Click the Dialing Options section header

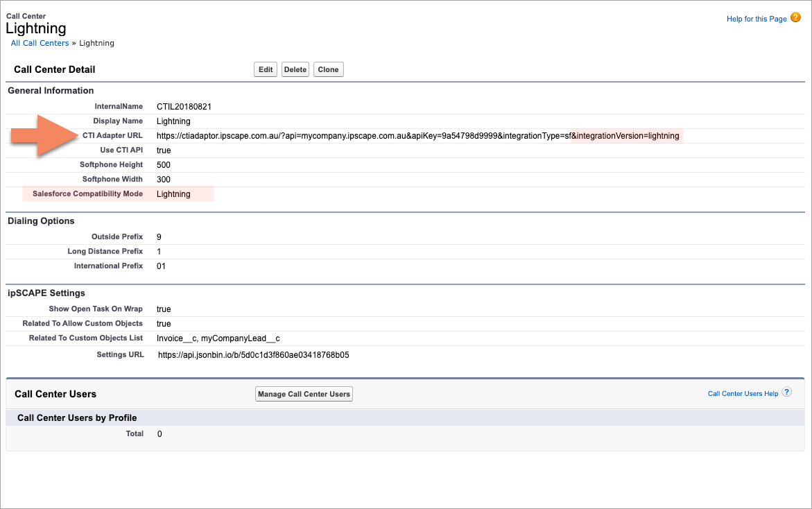click(x=40, y=221)
